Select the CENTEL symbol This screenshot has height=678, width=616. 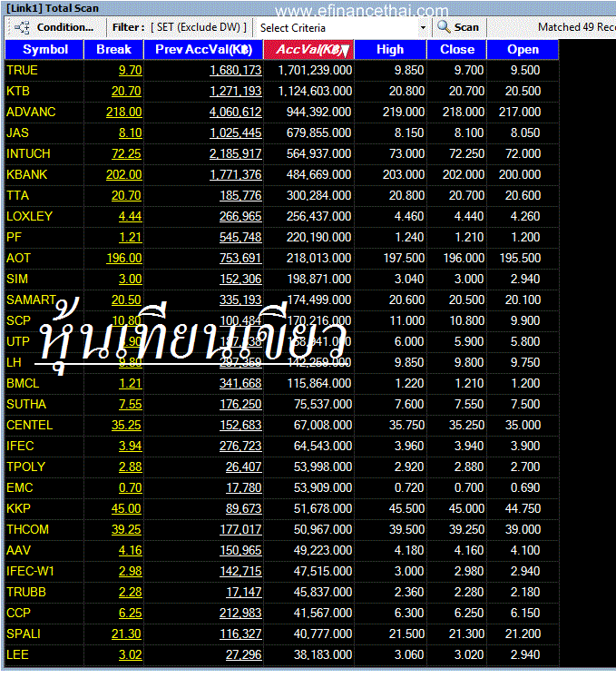[x=29, y=425]
